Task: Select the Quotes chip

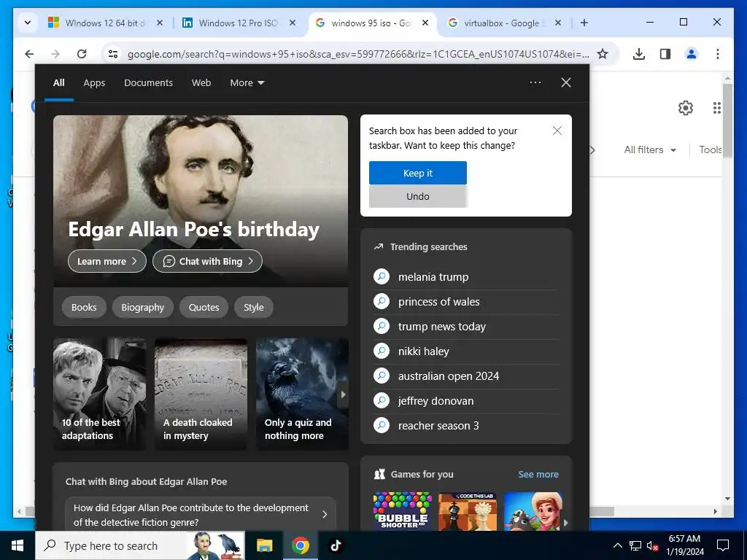Action: [204, 307]
